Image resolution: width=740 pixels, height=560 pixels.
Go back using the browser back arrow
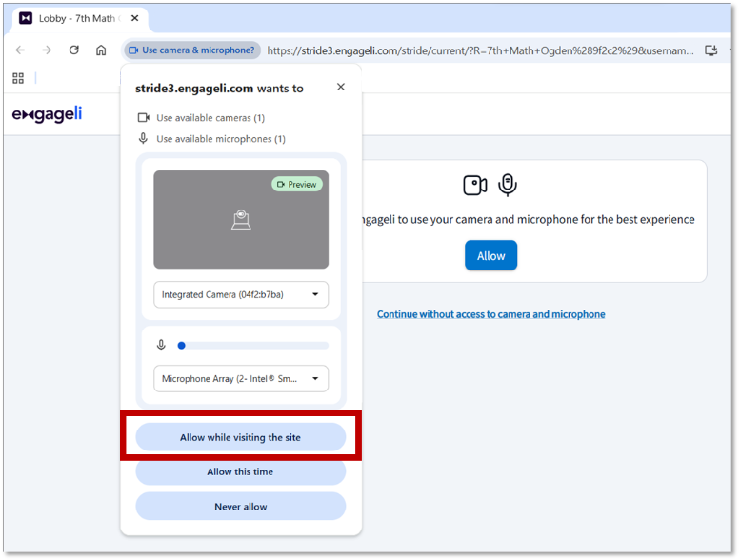tap(20, 50)
